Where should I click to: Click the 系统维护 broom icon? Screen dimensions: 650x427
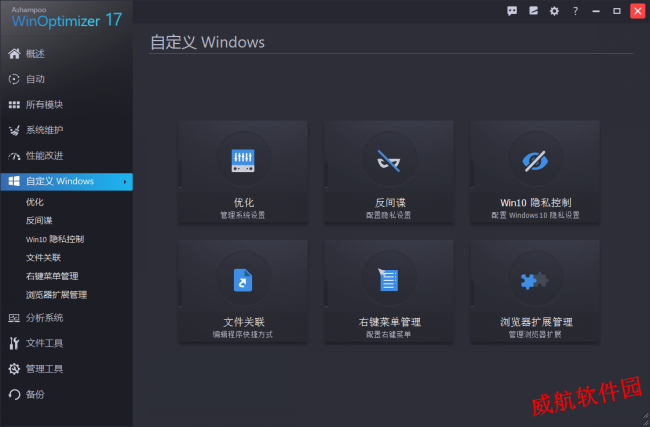click(x=14, y=130)
